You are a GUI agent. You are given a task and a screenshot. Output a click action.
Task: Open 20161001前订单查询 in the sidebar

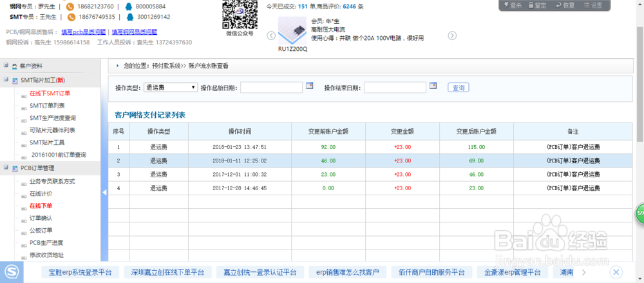[x=59, y=155]
